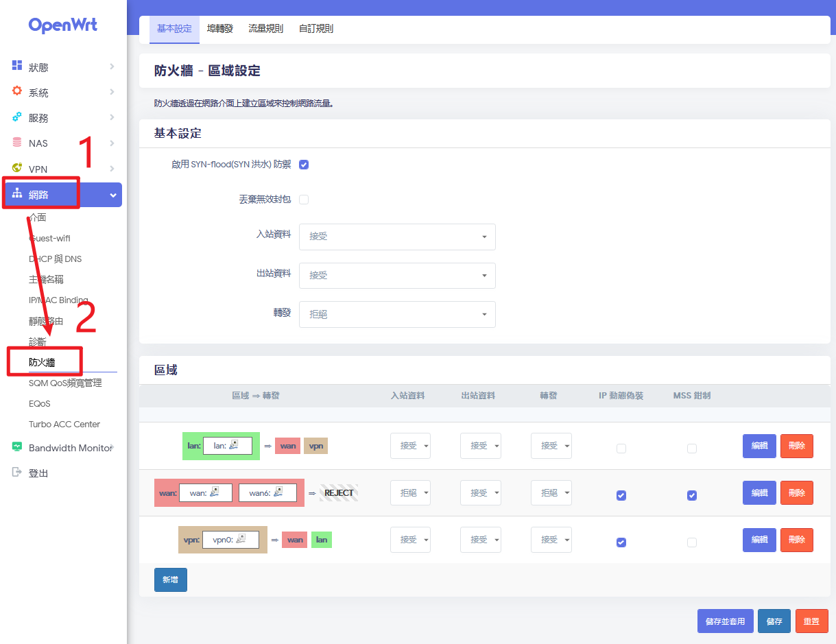Enable the 丟棄無效封包 checkbox
The height and width of the screenshot is (644, 836).
point(304,200)
